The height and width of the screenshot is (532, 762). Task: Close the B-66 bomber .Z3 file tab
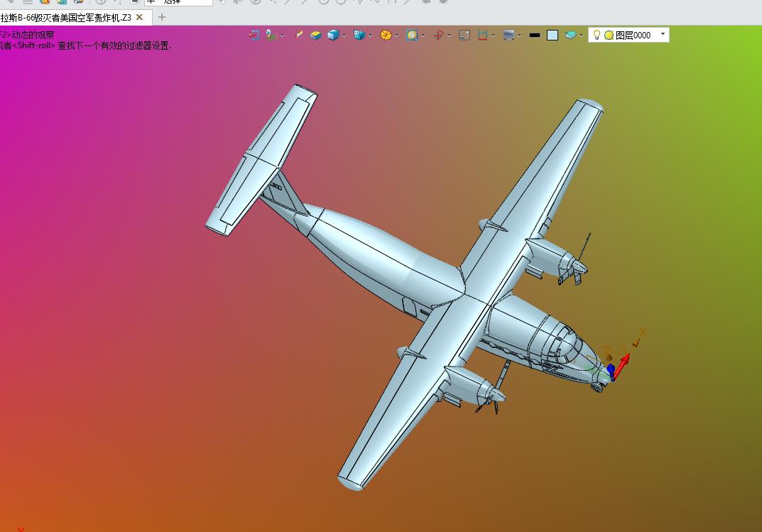139,17
